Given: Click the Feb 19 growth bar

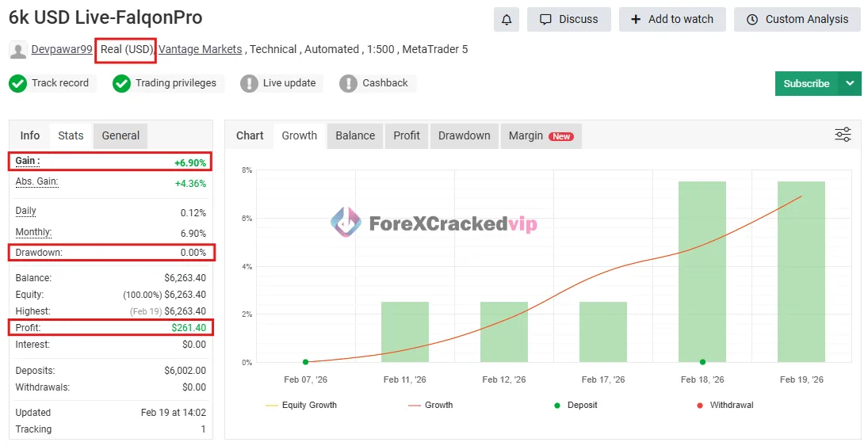Looking at the screenshot, I should tap(801, 272).
